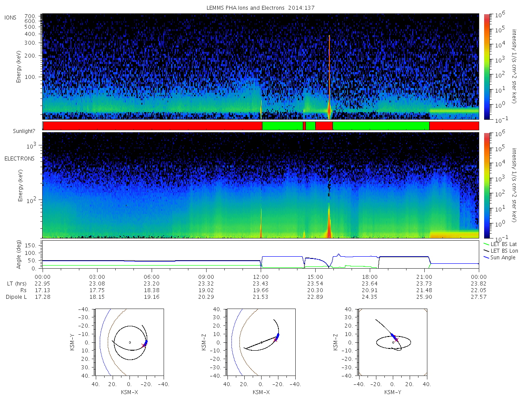532x399 pixels.
Task: Click the red X marker in KSM-Y/KSM-Z plot
Action: point(397,340)
